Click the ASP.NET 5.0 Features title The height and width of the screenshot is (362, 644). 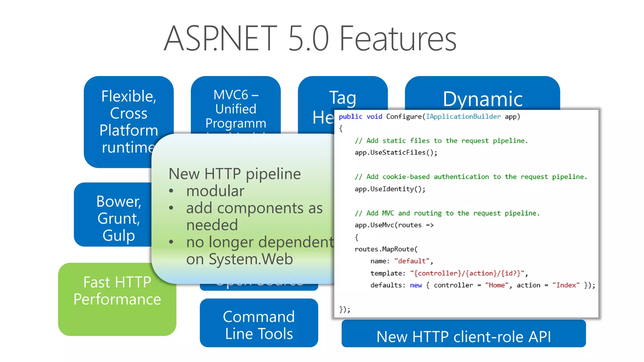coord(310,39)
